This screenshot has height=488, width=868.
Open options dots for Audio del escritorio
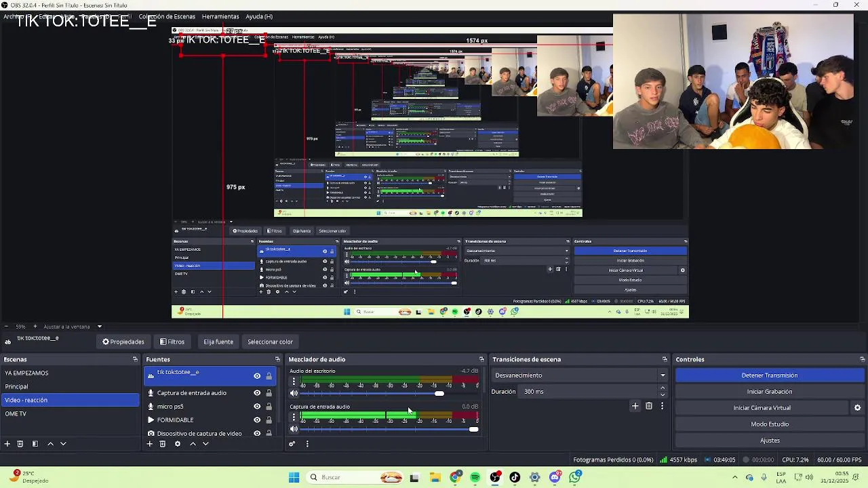pyautogui.click(x=294, y=382)
